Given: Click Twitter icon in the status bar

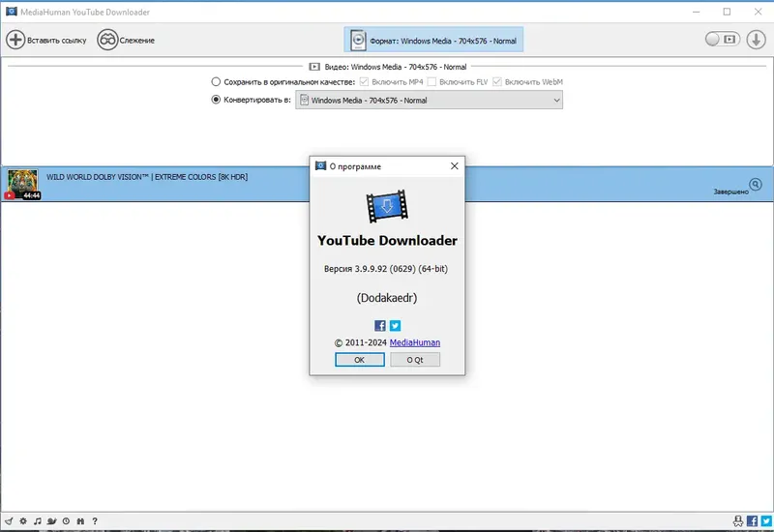Looking at the screenshot, I should pyautogui.click(x=766, y=521).
